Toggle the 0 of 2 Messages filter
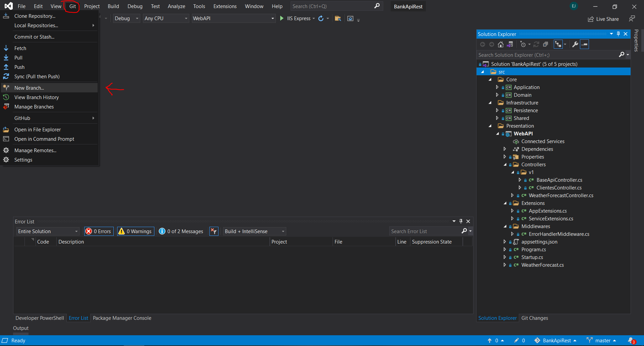The width and height of the screenshot is (644, 346). pos(181,231)
